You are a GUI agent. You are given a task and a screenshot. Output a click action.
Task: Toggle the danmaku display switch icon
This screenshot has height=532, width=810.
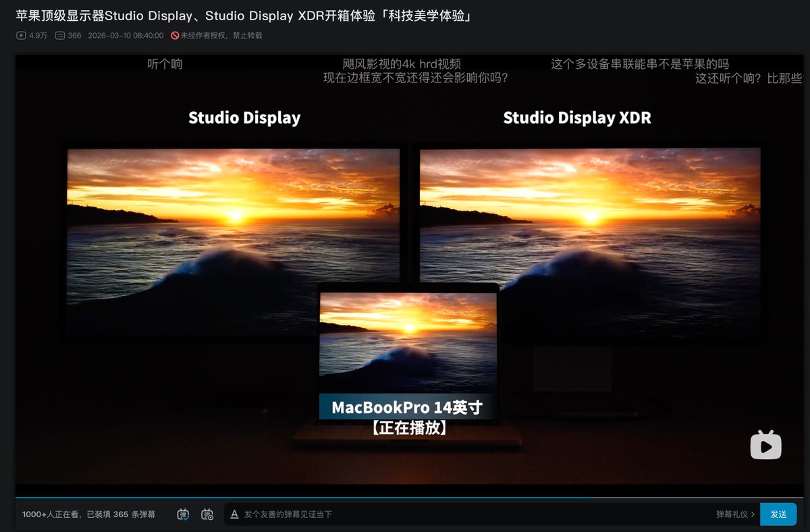coord(183,514)
